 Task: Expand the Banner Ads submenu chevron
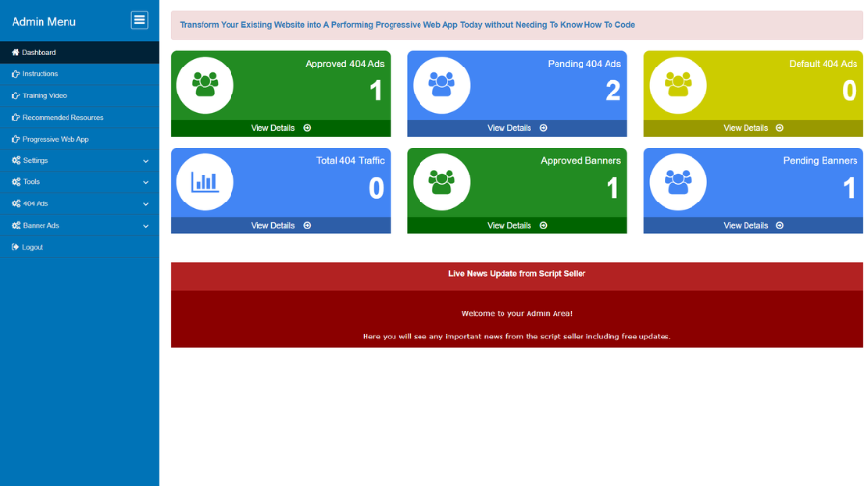tap(145, 226)
